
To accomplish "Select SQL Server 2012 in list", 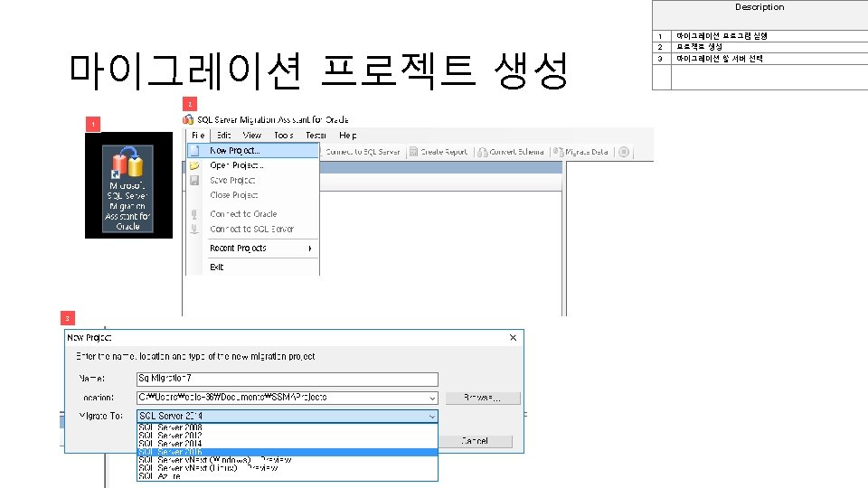I will tap(288, 436).
